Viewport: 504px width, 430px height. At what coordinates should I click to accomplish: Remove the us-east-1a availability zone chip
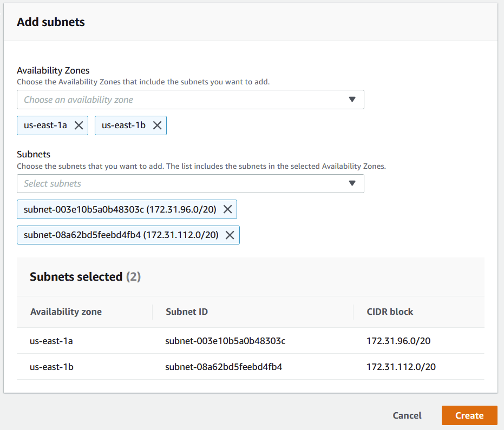point(78,125)
